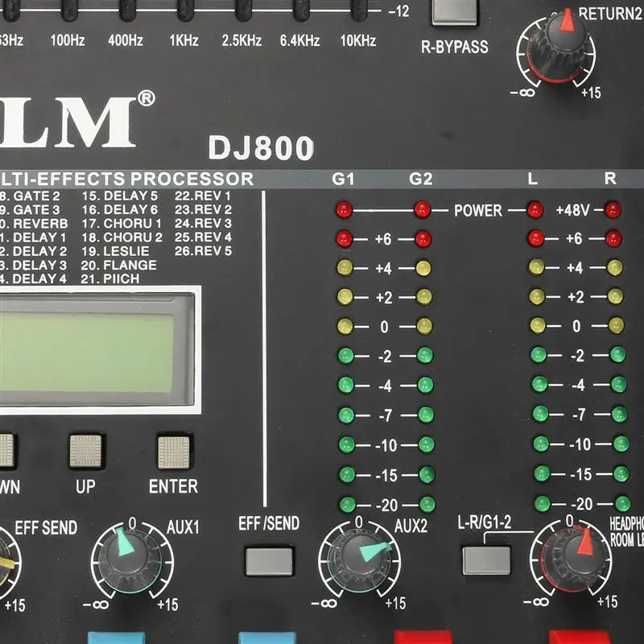
Task: Push the R-BYPASS button
Action: (455, 11)
